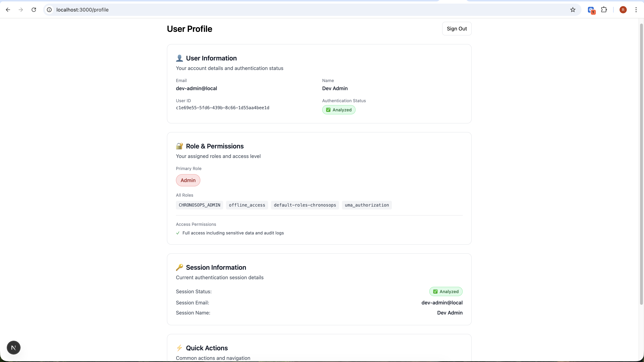
Task: Click the Admin primary role badge
Action: pos(188,180)
